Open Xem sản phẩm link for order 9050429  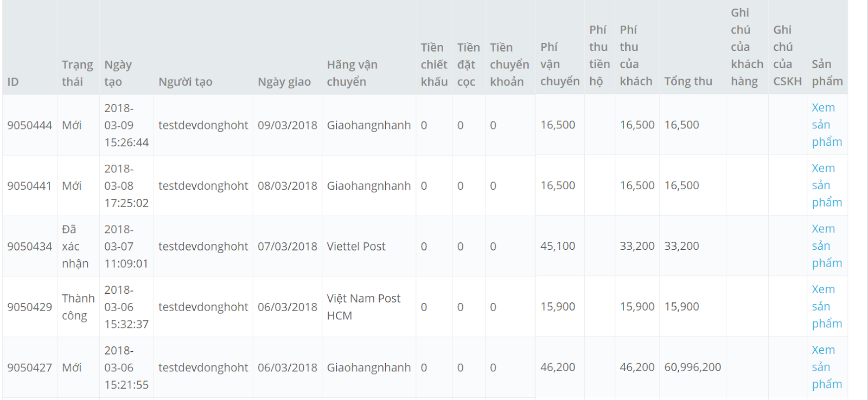click(827, 307)
